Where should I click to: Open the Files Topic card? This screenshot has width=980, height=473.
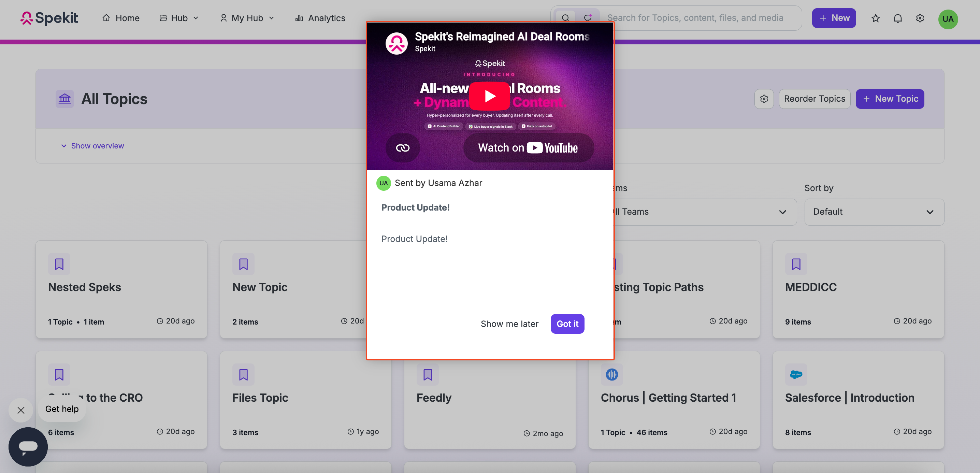point(260,398)
